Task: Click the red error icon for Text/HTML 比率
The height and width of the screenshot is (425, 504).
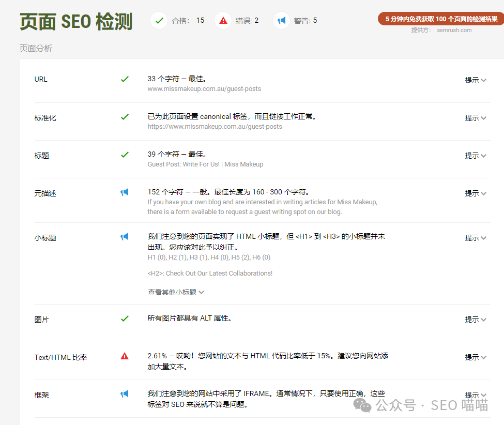Action: 125,356
